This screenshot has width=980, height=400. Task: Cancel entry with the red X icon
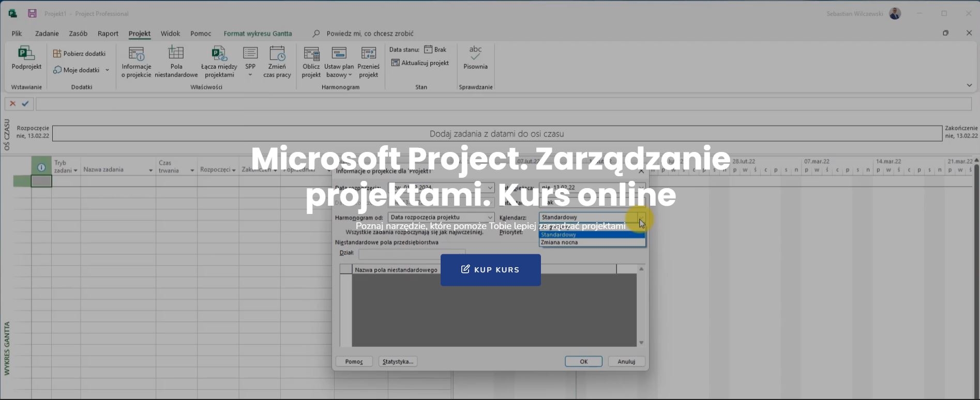(13, 104)
